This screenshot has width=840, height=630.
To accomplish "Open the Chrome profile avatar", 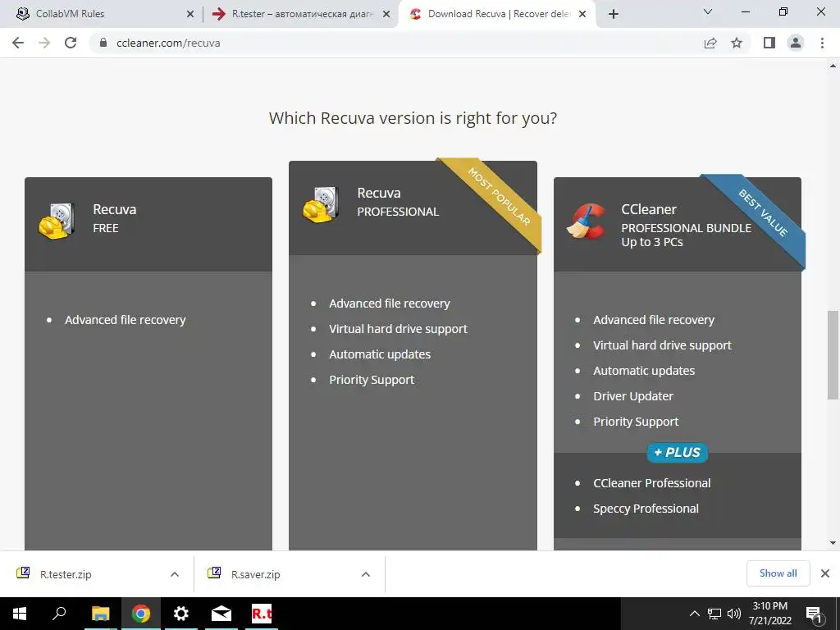I will (x=796, y=43).
